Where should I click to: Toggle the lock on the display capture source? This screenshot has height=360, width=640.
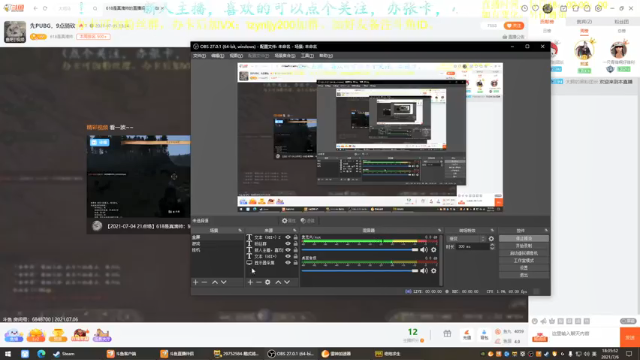(296, 263)
